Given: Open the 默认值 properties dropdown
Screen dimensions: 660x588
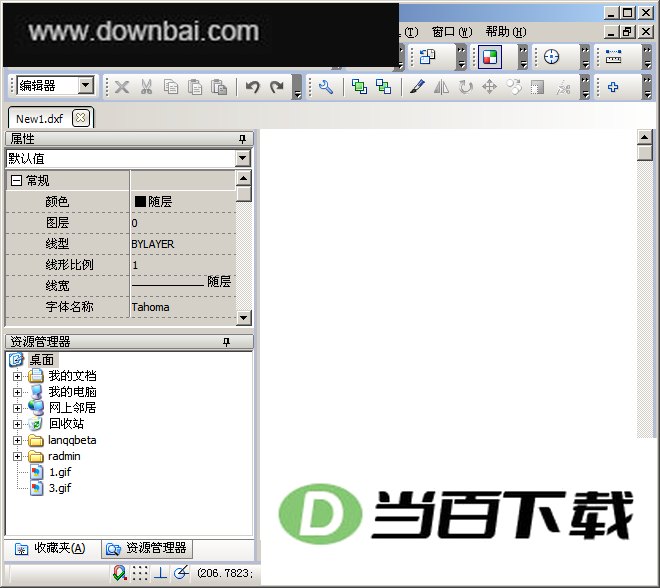Looking at the screenshot, I should [x=242, y=159].
